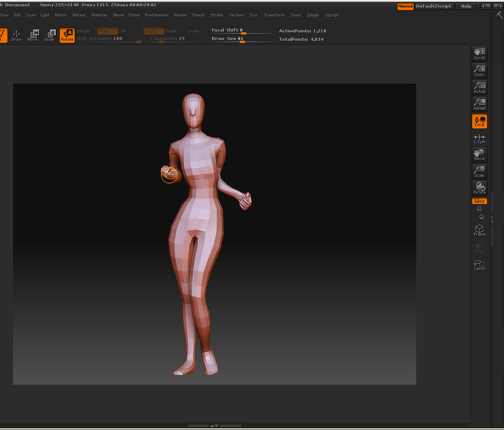Toggle Lasso selection mode
Image resolution: width=504 pixels, height=430 pixels.
point(480,265)
